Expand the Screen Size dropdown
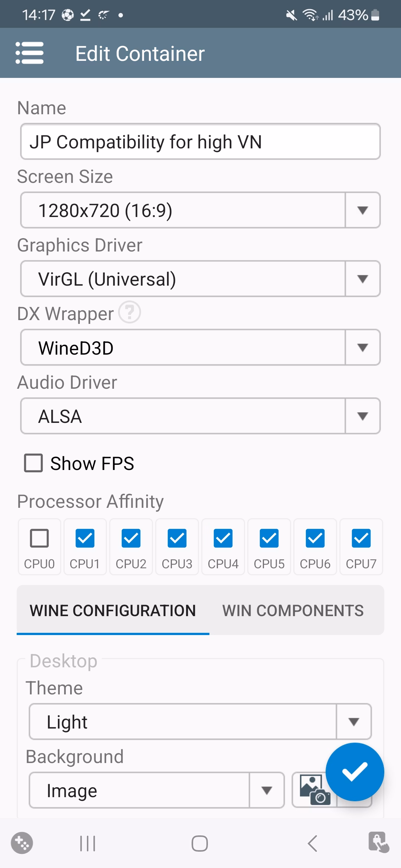 tap(200, 210)
